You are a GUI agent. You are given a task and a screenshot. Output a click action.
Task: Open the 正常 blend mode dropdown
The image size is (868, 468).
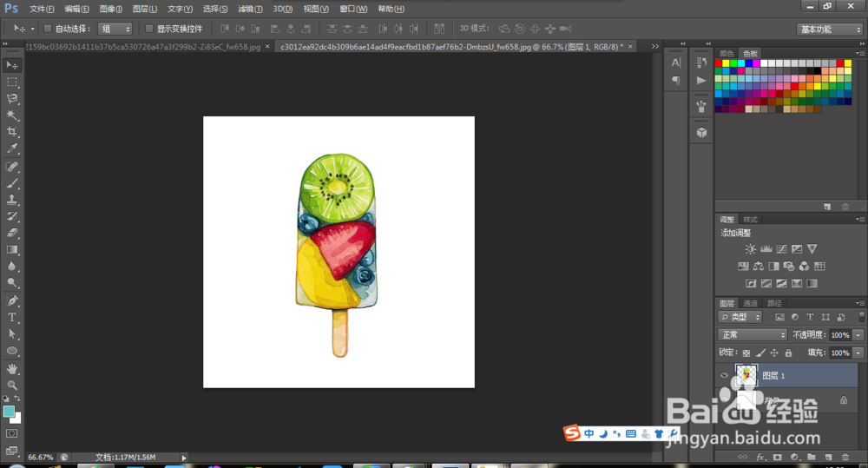[753, 335]
